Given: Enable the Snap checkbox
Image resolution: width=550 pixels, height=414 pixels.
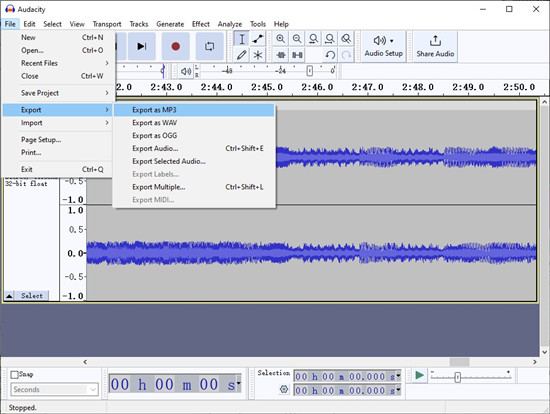Looking at the screenshot, I should point(14,375).
